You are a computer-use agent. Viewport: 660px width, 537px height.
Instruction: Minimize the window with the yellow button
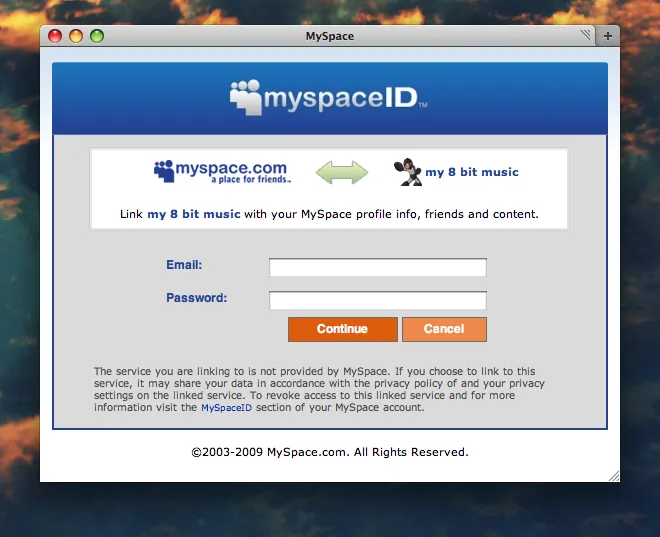click(76, 36)
